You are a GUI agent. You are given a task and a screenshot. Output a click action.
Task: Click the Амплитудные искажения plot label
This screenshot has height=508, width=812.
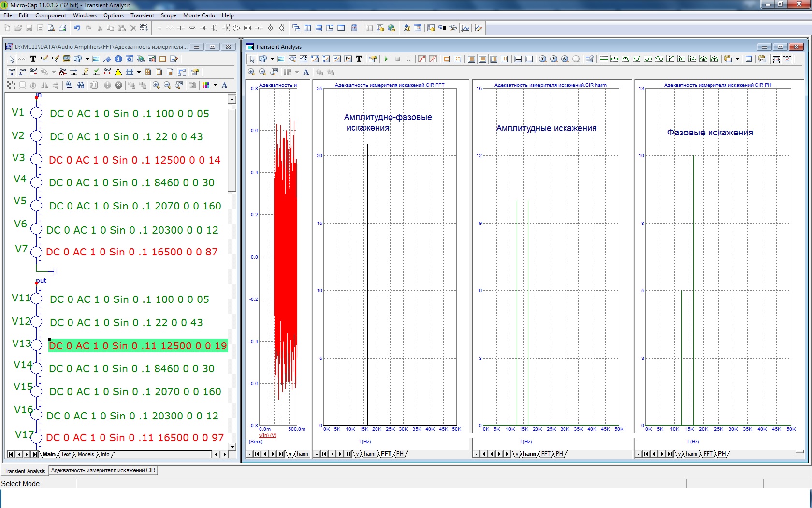[x=546, y=128]
